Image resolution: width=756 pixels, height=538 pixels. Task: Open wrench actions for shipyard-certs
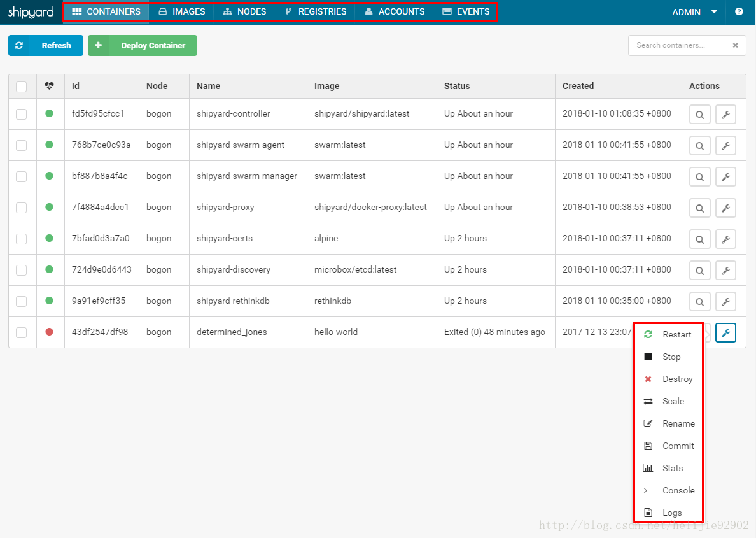click(725, 239)
